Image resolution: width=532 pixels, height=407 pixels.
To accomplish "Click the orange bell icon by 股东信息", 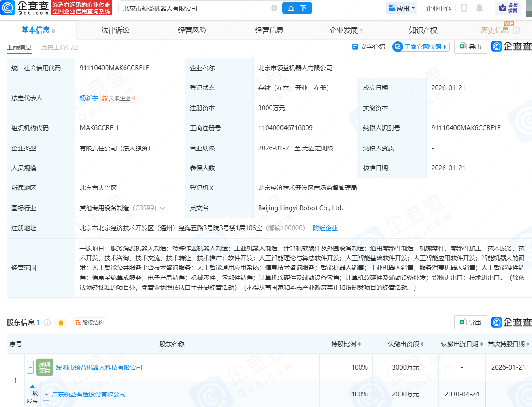I will click(x=61, y=323).
